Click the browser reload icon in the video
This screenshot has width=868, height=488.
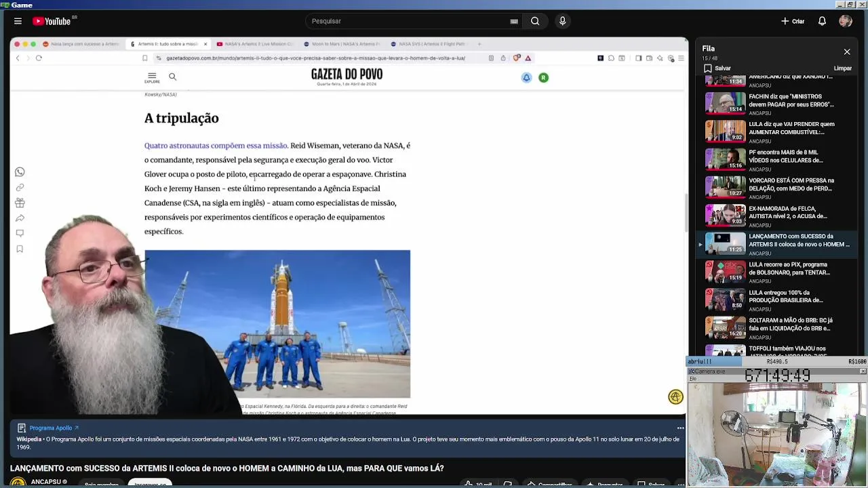pyautogui.click(x=39, y=58)
